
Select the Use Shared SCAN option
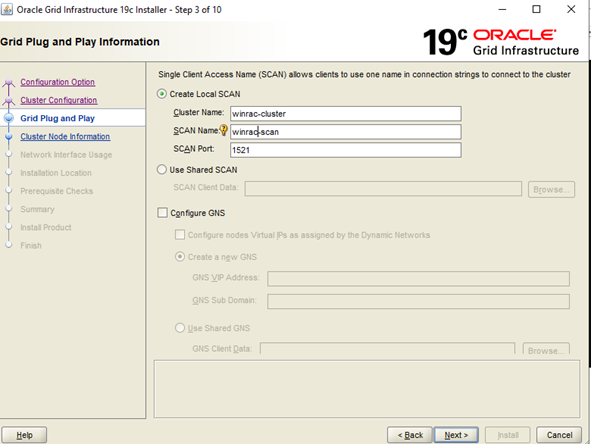click(x=162, y=170)
